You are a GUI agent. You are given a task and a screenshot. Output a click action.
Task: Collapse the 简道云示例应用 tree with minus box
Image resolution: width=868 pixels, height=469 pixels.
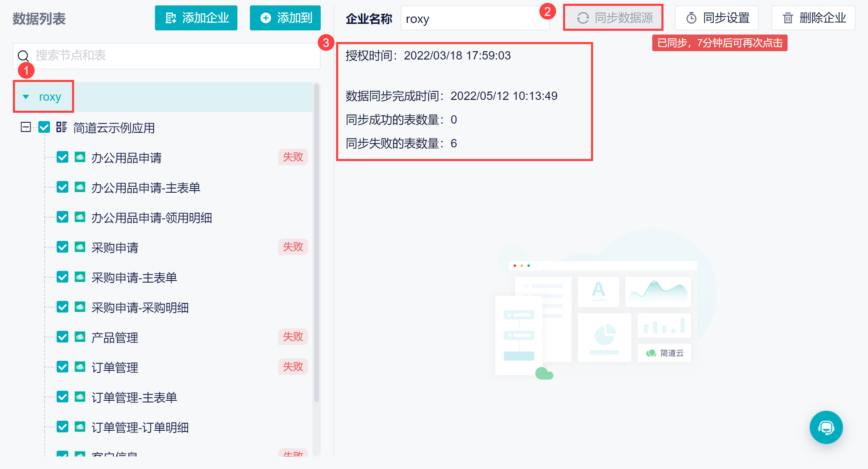pyautogui.click(x=26, y=127)
